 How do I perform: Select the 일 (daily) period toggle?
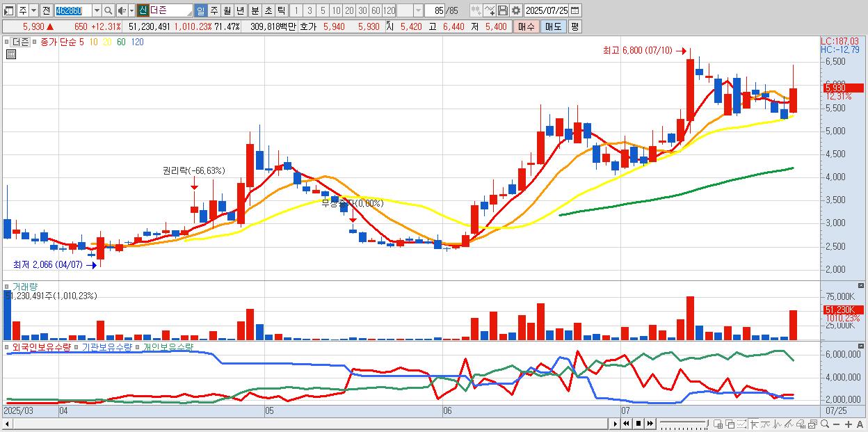coord(201,10)
